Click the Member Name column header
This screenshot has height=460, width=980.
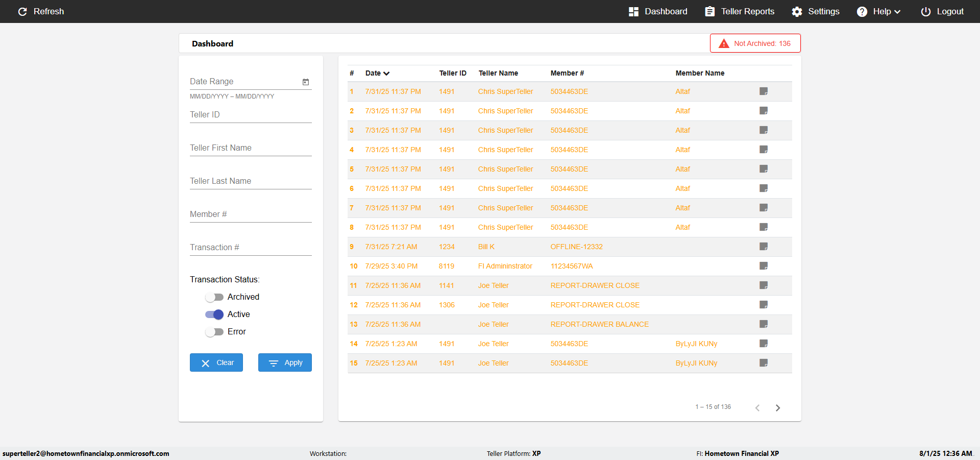[x=700, y=73]
